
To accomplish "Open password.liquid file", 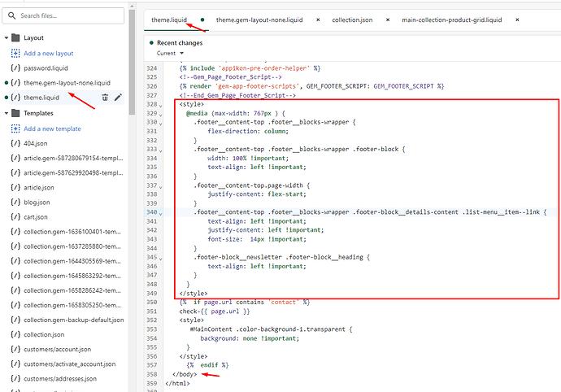I will 46,68.
